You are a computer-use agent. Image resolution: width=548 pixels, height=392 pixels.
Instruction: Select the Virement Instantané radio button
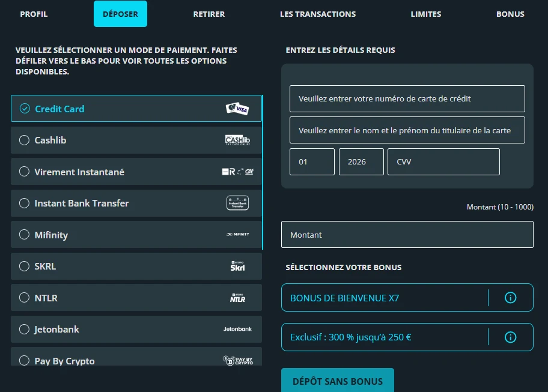pyautogui.click(x=24, y=172)
